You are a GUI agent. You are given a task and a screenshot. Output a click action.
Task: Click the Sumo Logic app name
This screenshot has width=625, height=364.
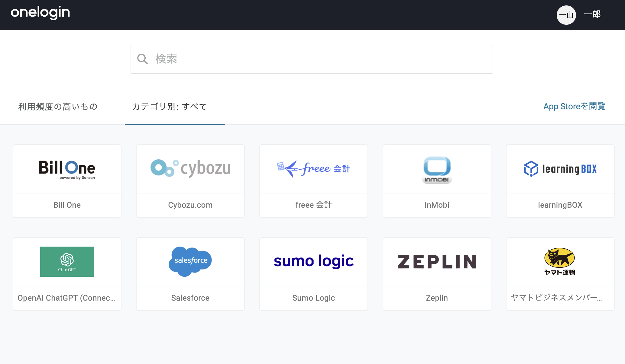(x=313, y=298)
